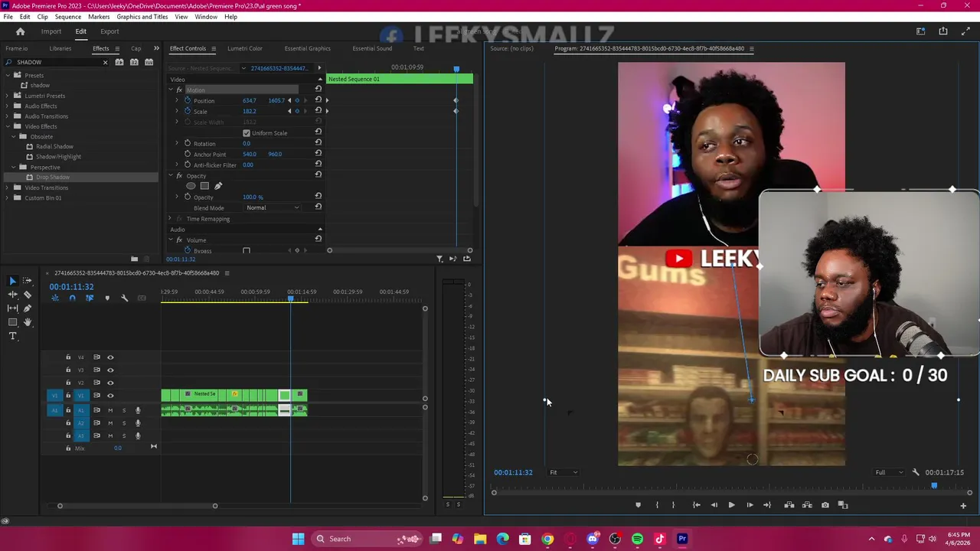The height and width of the screenshot is (551, 980).
Task: Open Button Editor plus icon
Action: tap(963, 505)
